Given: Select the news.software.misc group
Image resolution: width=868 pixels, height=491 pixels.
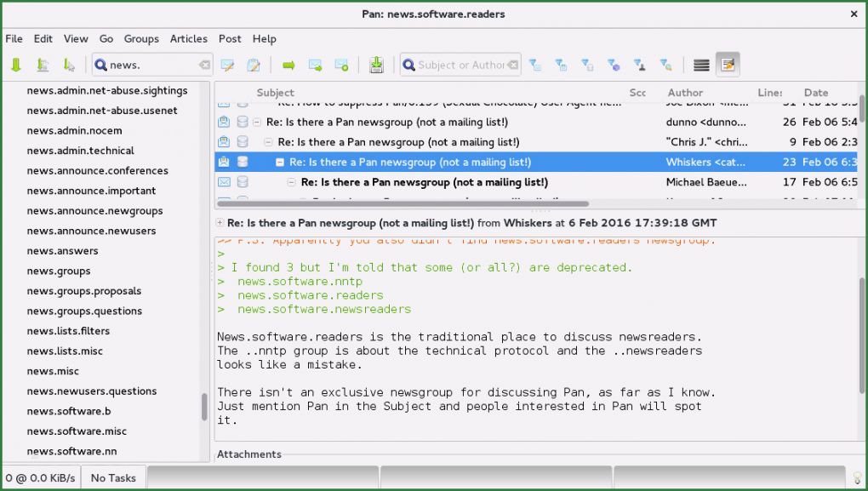Looking at the screenshot, I should [x=77, y=431].
